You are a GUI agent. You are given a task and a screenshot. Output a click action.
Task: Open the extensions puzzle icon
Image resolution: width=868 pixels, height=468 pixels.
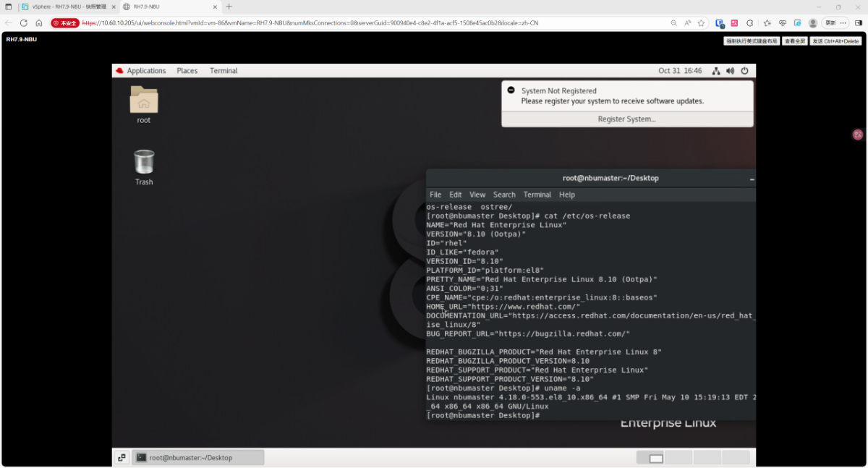pyautogui.click(x=749, y=23)
